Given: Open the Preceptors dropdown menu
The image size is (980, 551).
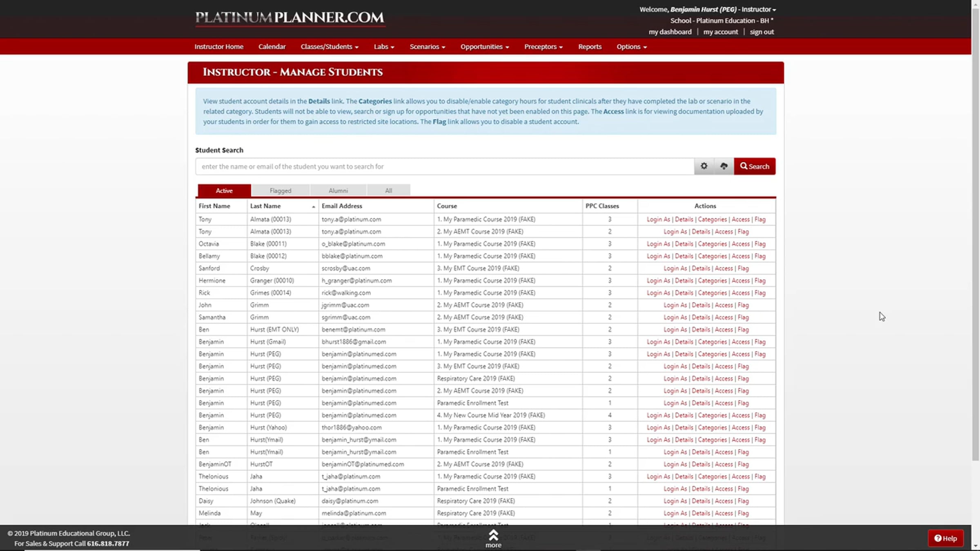Looking at the screenshot, I should pyautogui.click(x=543, y=47).
